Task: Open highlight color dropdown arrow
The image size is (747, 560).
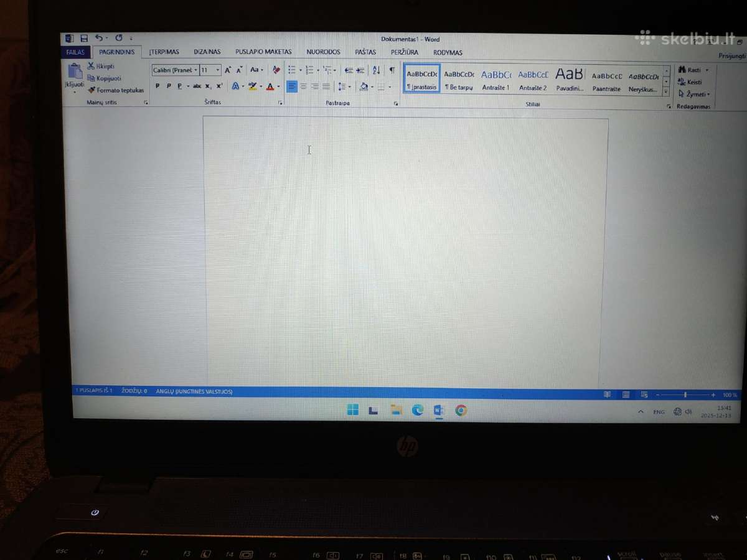Action: [x=261, y=86]
